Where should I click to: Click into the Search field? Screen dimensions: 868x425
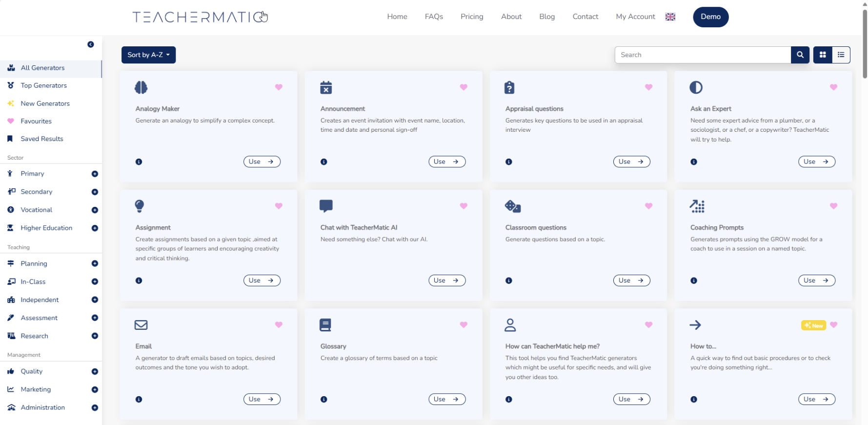703,55
